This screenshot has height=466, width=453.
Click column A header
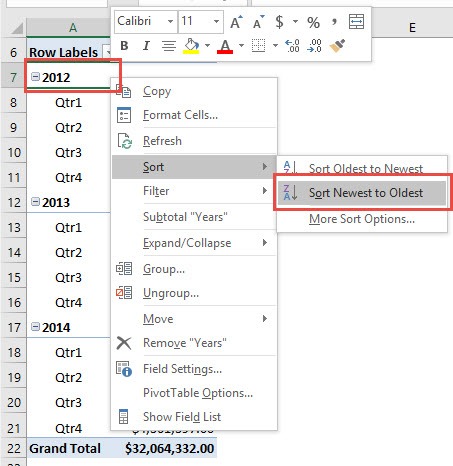(x=68, y=27)
